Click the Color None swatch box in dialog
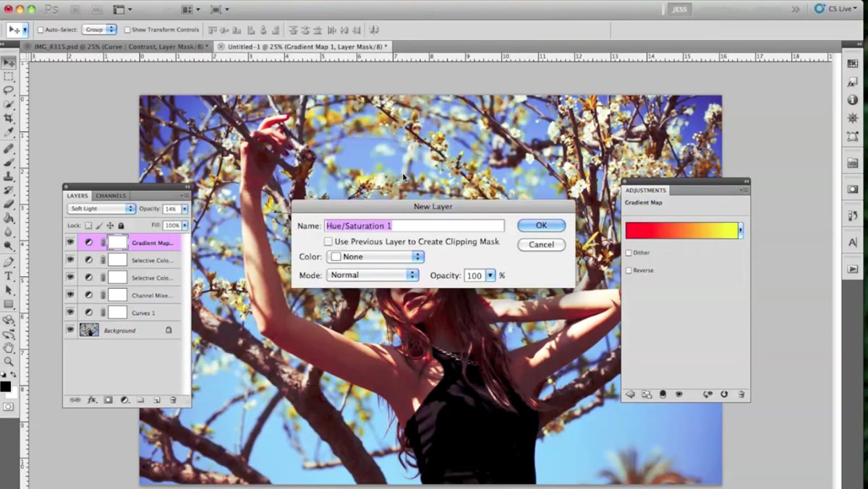This screenshot has height=489, width=868. click(x=336, y=257)
